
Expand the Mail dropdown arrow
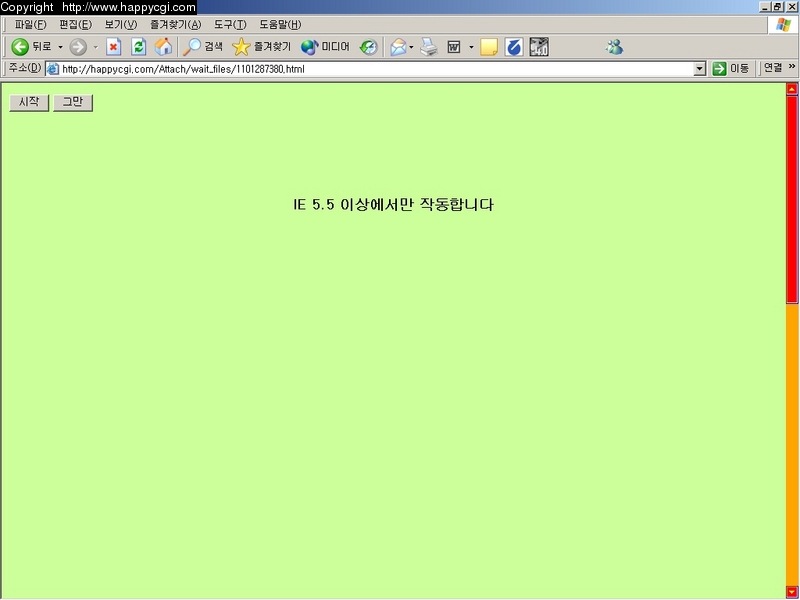pyautogui.click(x=411, y=47)
